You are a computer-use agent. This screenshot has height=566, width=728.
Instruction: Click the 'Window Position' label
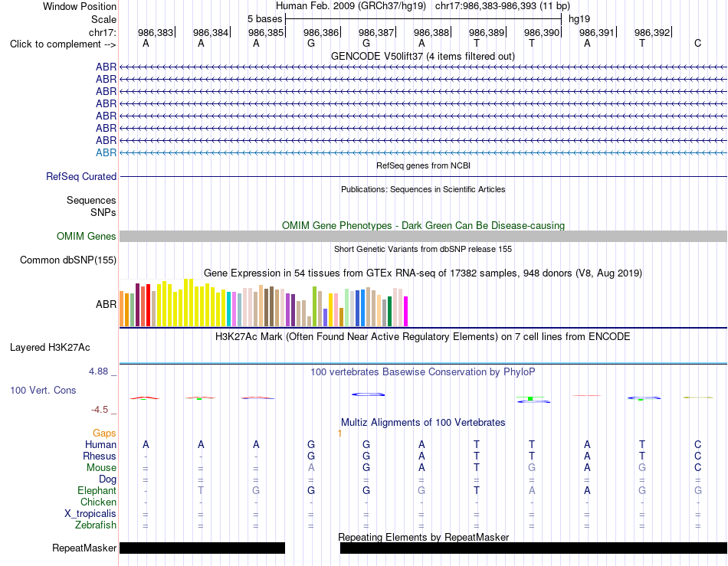tap(80, 6)
